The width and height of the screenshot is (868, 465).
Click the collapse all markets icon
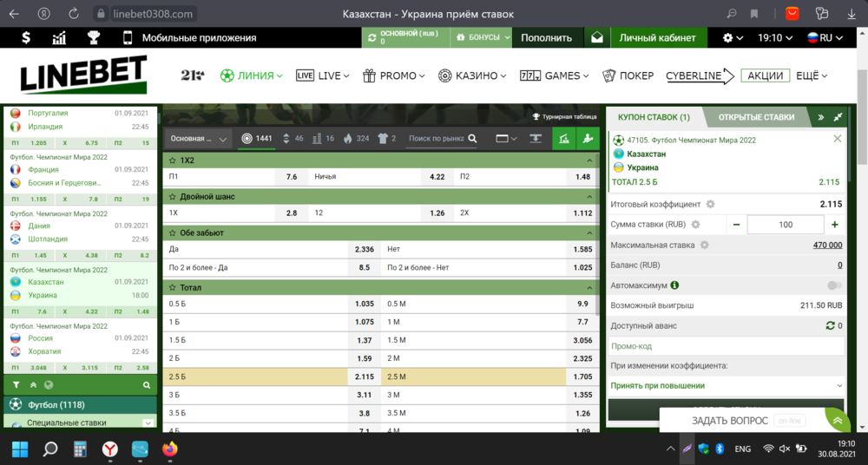[536, 139]
